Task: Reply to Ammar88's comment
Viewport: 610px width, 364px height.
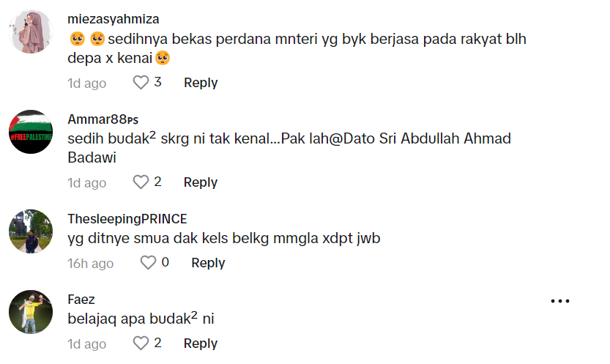Action: pyautogui.click(x=201, y=182)
